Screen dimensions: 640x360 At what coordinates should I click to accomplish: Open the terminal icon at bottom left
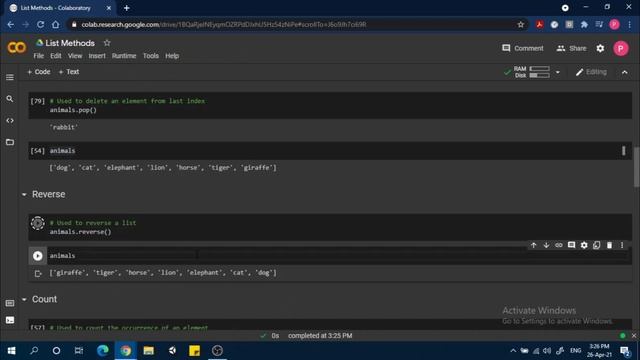(x=10, y=320)
